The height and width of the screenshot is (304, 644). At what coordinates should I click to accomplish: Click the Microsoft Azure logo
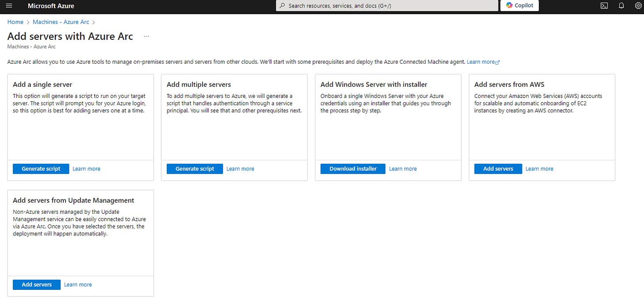click(51, 6)
